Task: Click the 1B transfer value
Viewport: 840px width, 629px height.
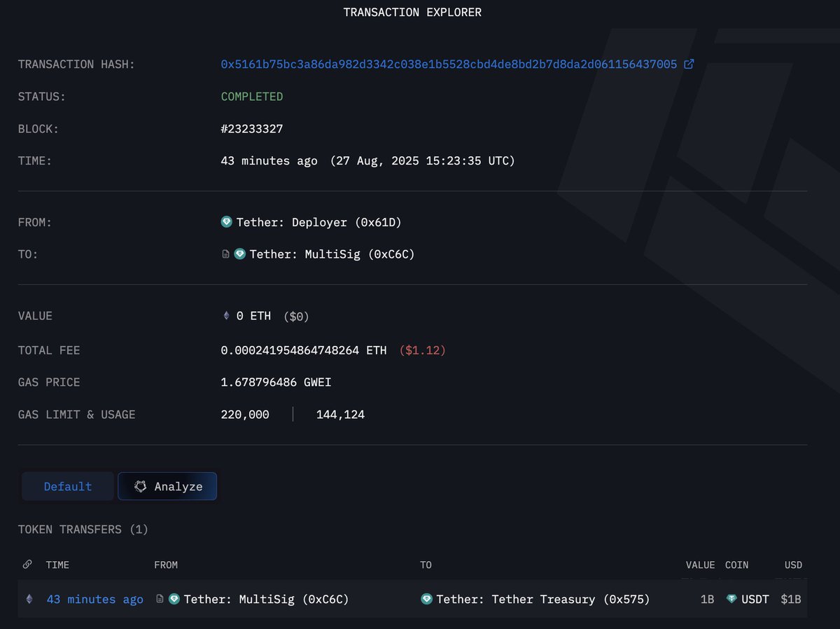Action: point(707,600)
